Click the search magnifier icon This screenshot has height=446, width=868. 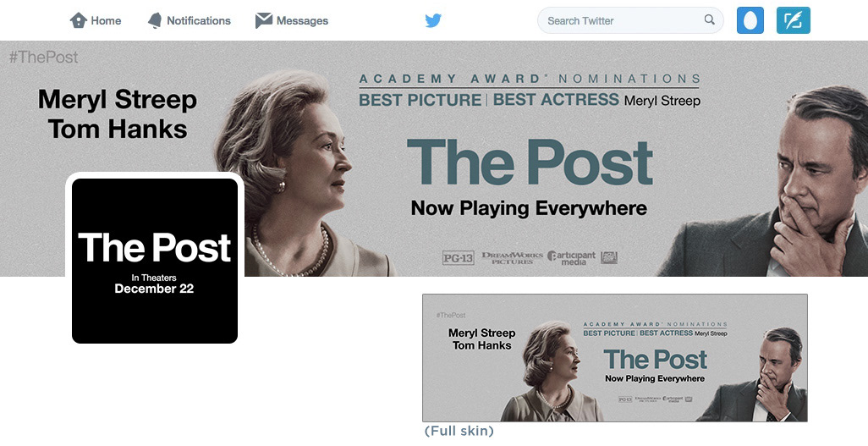click(709, 20)
